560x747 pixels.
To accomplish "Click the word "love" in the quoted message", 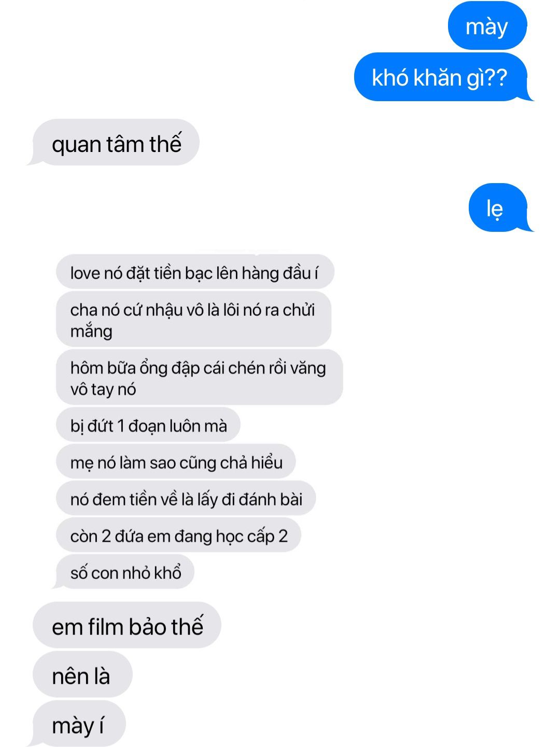I will [x=85, y=272].
